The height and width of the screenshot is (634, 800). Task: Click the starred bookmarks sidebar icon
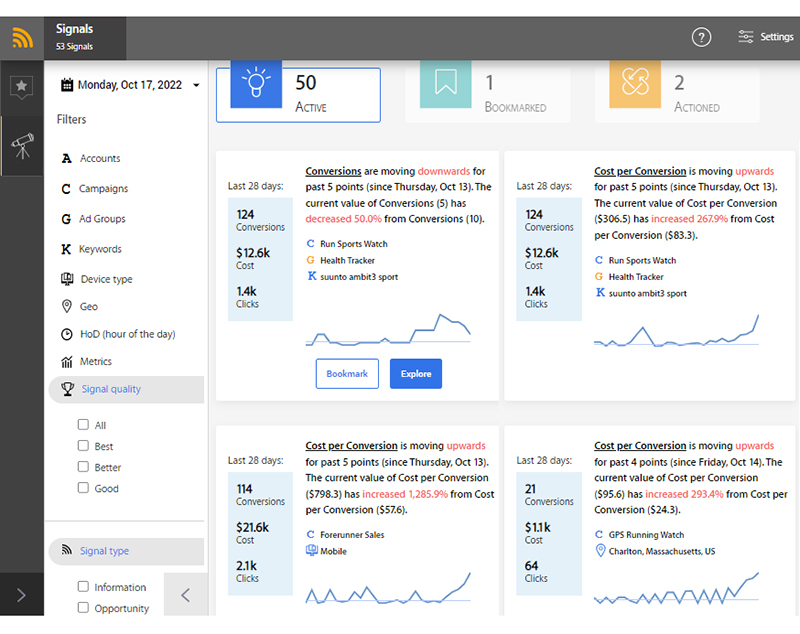[x=21, y=88]
